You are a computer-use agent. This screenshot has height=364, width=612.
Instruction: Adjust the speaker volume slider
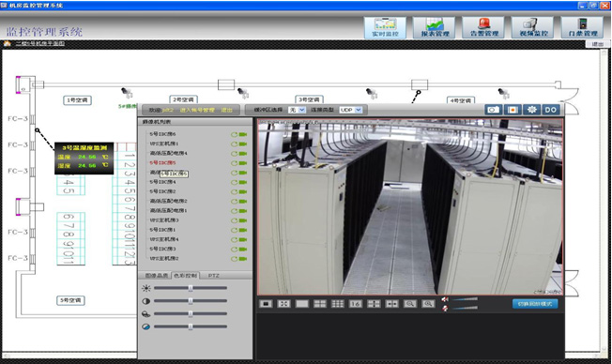pos(466,299)
